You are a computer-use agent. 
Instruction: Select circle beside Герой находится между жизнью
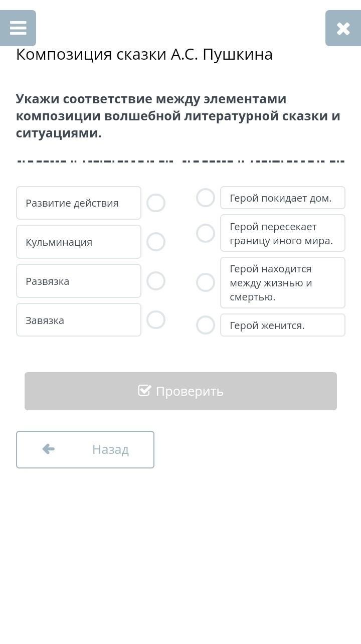pyautogui.click(x=206, y=282)
